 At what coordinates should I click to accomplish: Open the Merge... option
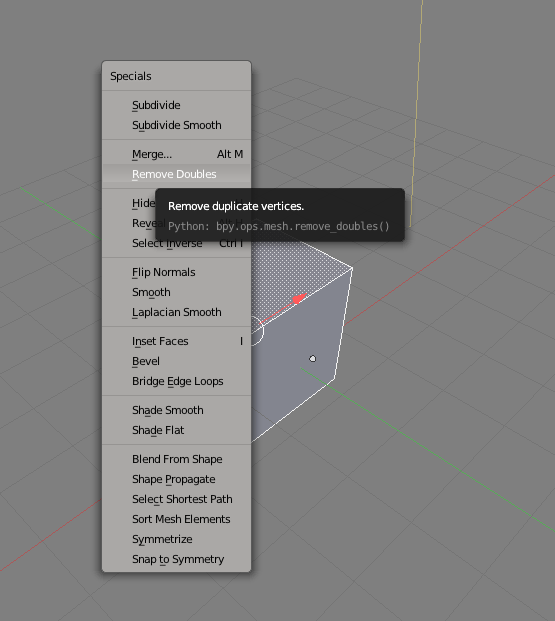pyautogui.click(x=176, y=154)
